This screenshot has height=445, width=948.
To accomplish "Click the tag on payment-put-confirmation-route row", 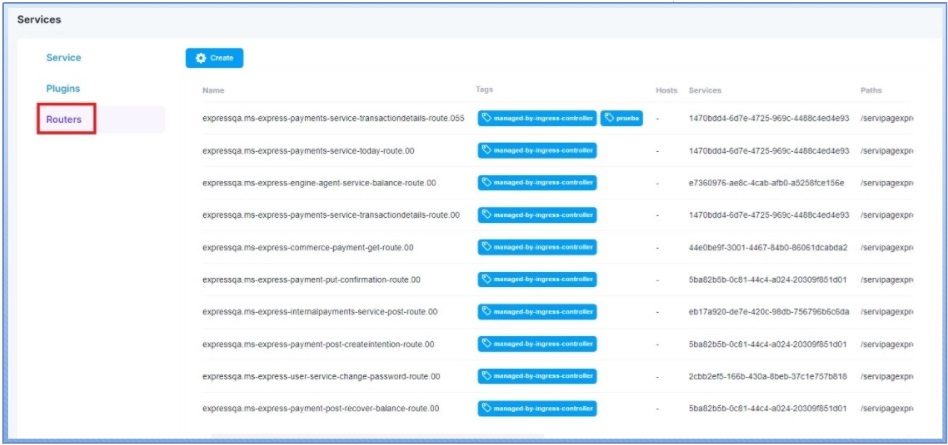I will coord(537,280).
